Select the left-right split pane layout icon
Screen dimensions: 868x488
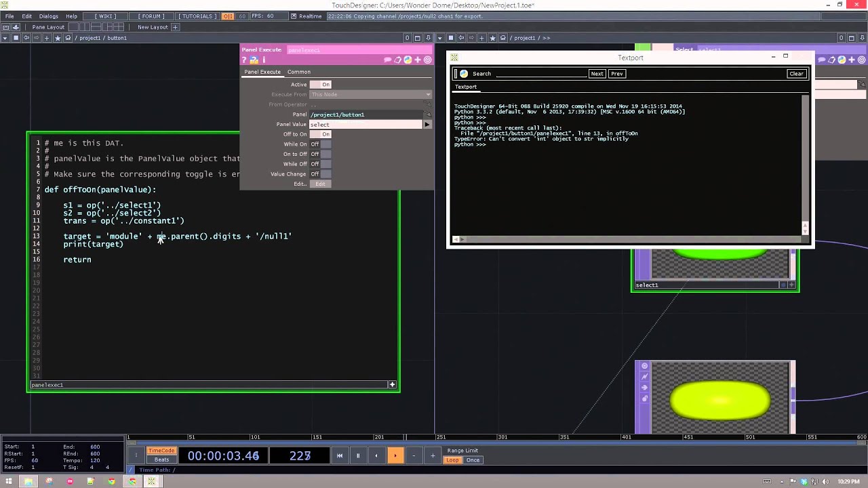[85, 27]
